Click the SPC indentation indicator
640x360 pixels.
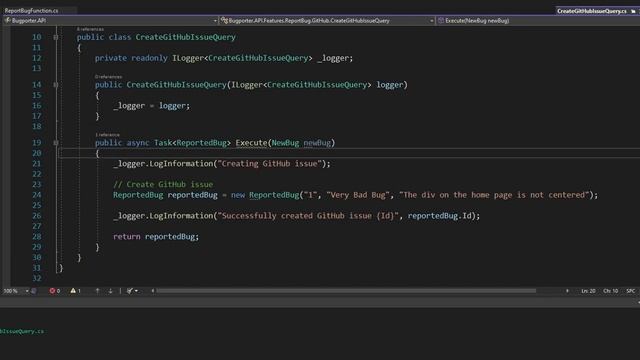click(631, 291)
